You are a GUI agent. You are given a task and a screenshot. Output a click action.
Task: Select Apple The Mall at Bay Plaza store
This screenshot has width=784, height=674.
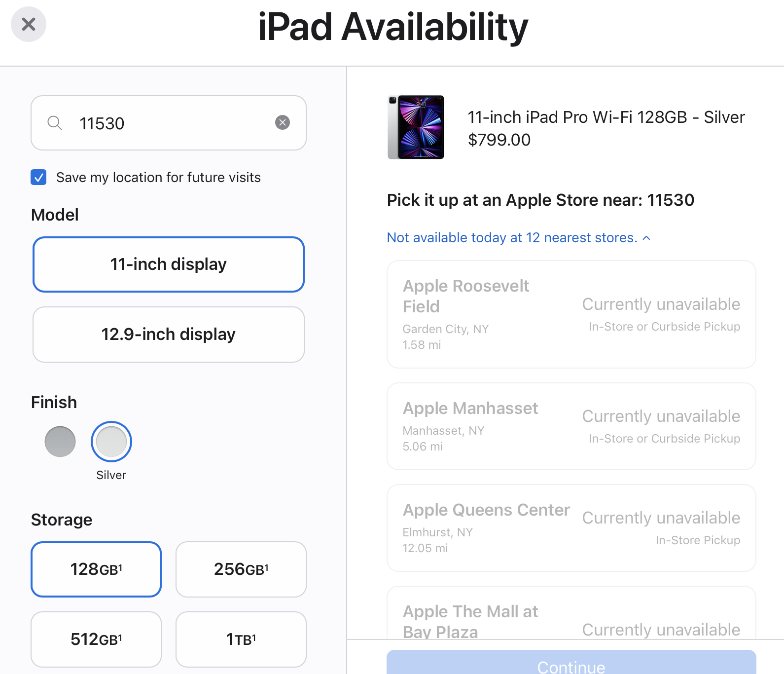(571, 613)
